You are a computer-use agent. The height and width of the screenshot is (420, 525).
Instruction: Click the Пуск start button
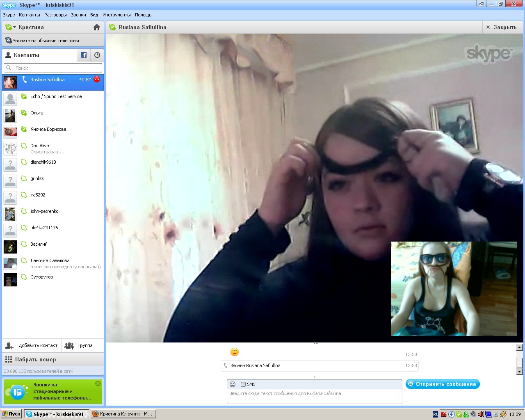(11, 414)
